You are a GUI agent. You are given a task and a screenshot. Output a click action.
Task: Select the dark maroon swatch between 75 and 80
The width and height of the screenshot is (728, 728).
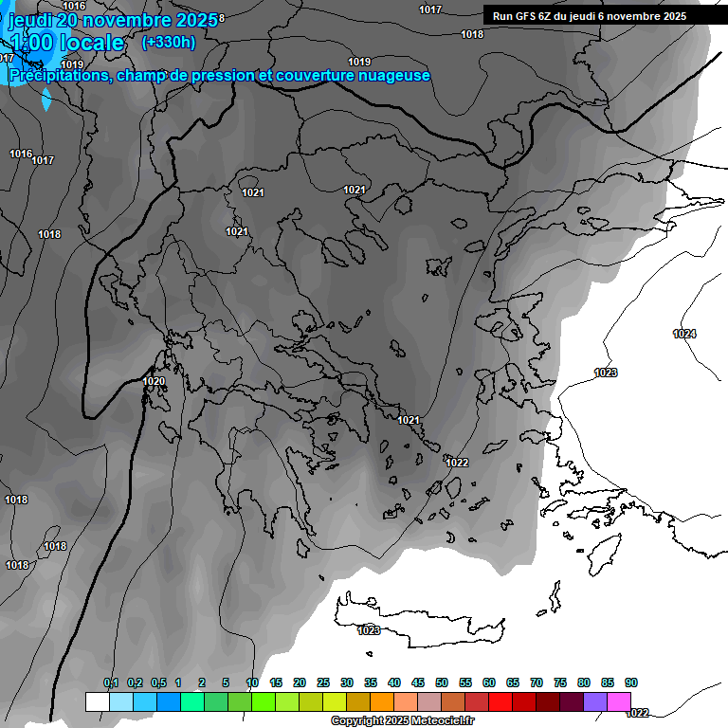pyautogui.click(x=572, y=701)
